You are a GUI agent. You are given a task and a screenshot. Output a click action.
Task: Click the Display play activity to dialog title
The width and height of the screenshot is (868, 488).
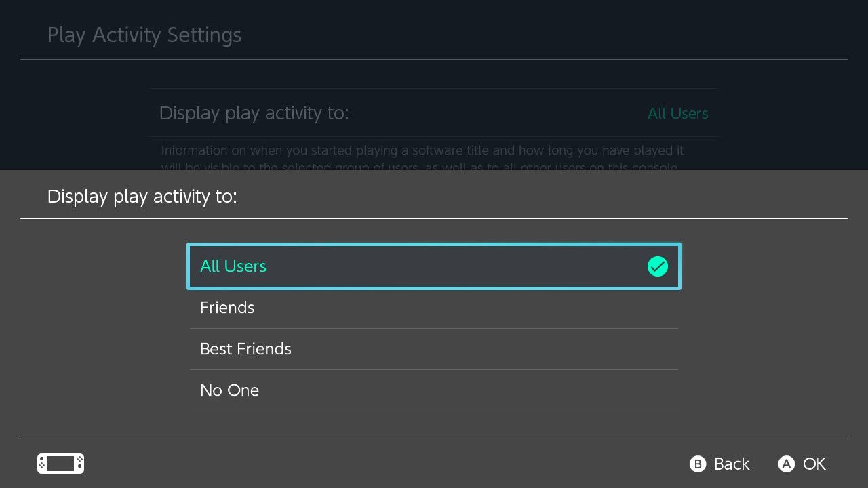point(142,197)
